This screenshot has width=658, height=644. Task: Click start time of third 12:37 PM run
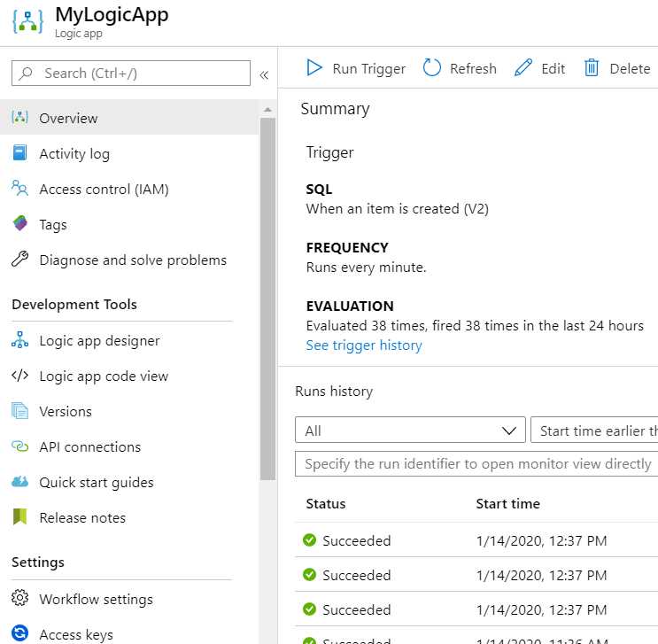point(541,609)
